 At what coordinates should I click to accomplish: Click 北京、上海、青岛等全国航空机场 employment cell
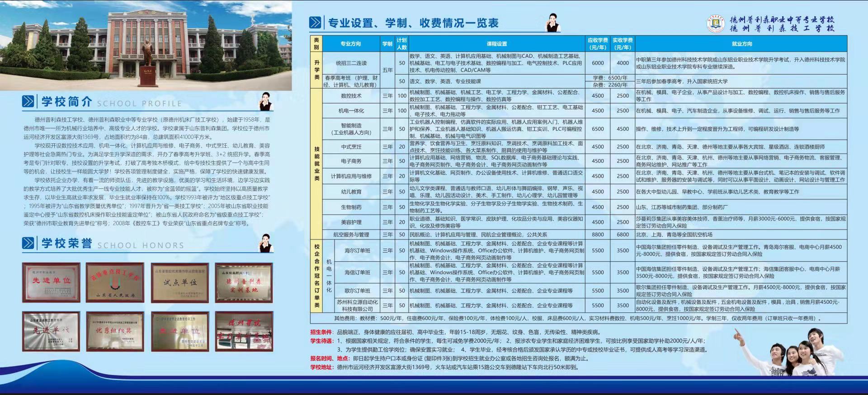pyautogui.click(x=741, y=235)
